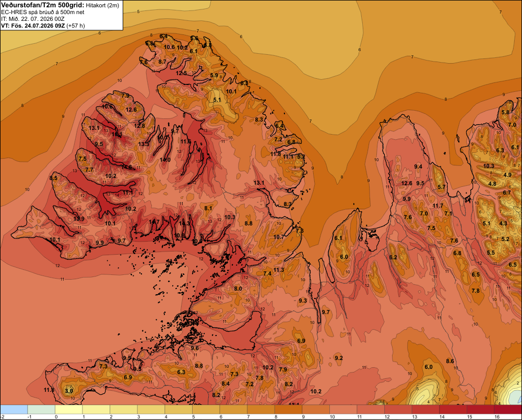Image resolution: width=522 pixels, height=420 pixels.
Task: Click the 8.5 temperature value
Action: [53, 178]
